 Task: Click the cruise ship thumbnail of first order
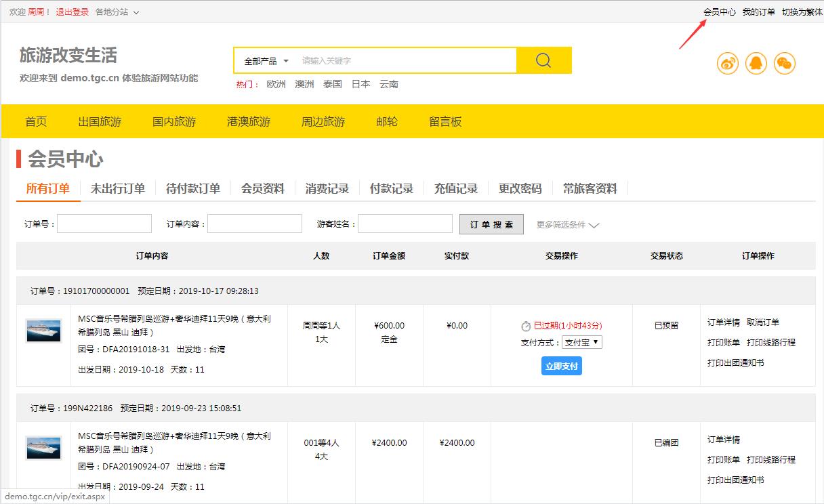click(x=43, y=331)
